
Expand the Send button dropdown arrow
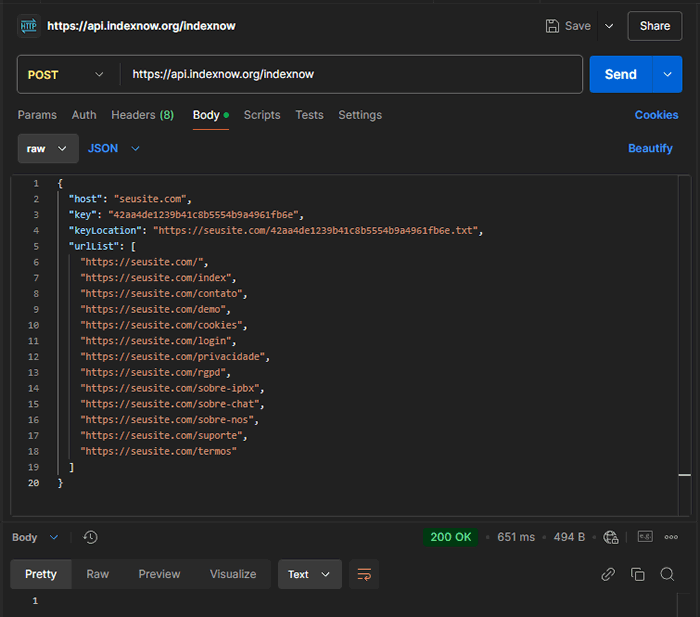pos(667,74)
